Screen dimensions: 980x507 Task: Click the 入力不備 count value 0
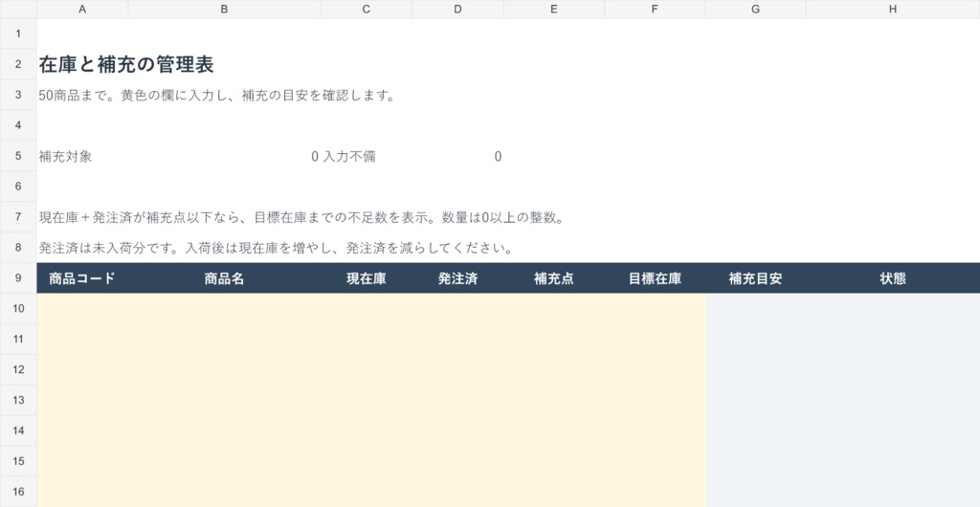(498, 157)
